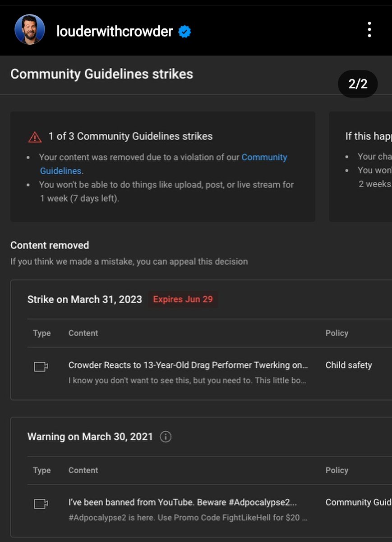The width and height of the screenshot is (392, 542).
Task: Select 'I know you don't want to see this' description
Action: 187,380
